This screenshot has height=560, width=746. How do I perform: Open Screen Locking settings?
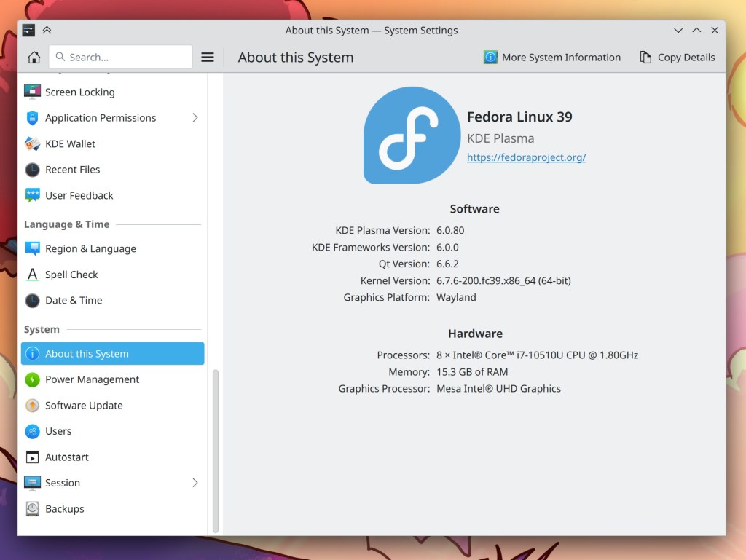[79, 92]
